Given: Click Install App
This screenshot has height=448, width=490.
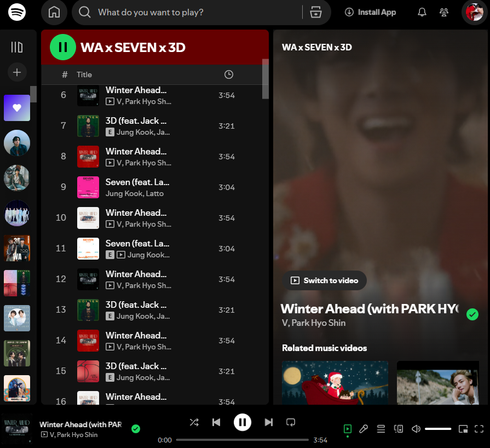Looking at the screenshot, I should [x=370, y=12].
